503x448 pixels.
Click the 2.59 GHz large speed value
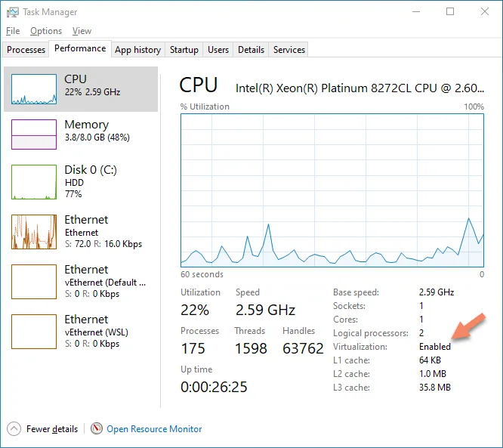[265, 310]
